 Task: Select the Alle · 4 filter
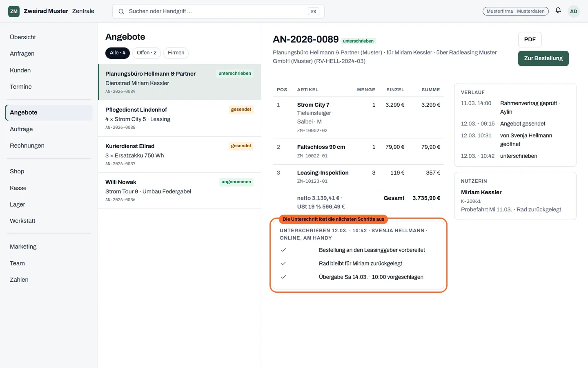tap(118, 53)
